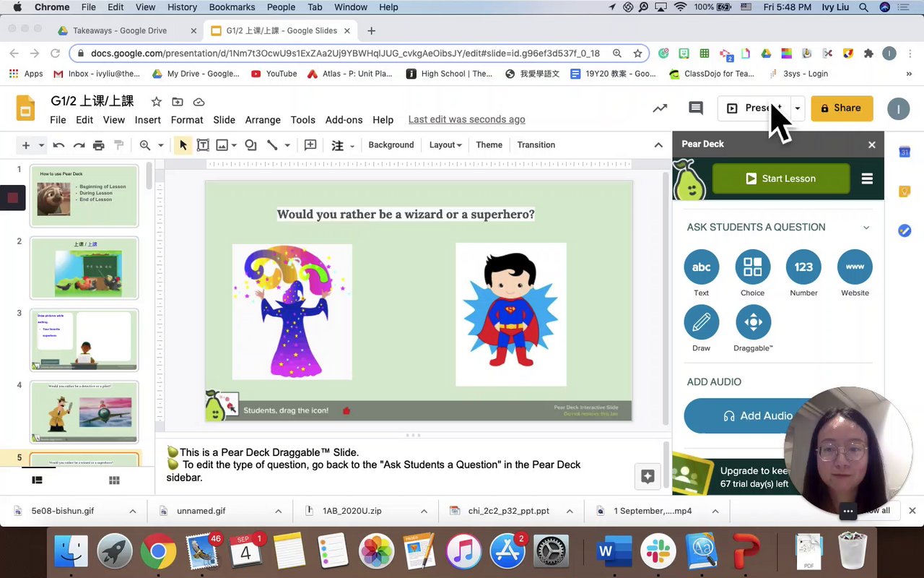Expand the Layout dropdown
Image resolution: width=924 pixels, height=578 pixels.
point(445,145)
